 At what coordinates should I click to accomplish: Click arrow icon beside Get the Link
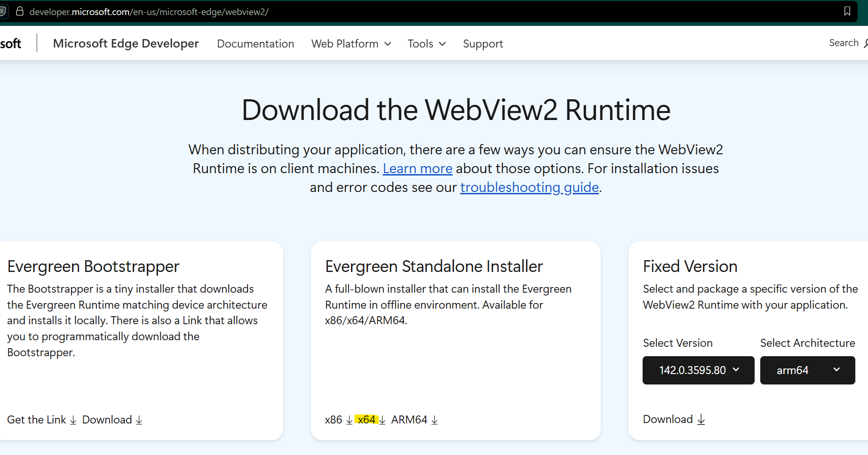click(x=73, y=420)
